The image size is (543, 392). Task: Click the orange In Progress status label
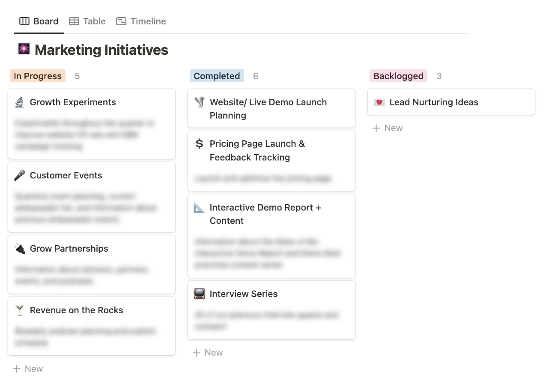click(x=38, y=76)
